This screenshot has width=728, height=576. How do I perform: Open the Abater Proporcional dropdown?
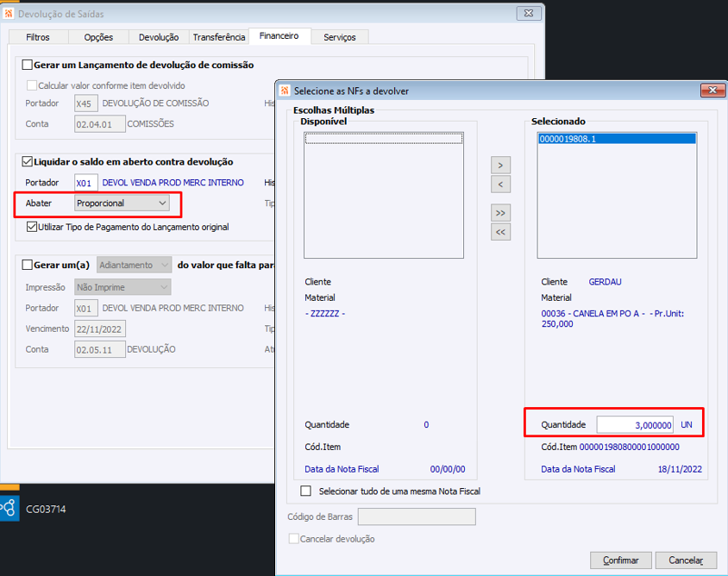coord(122,203)
